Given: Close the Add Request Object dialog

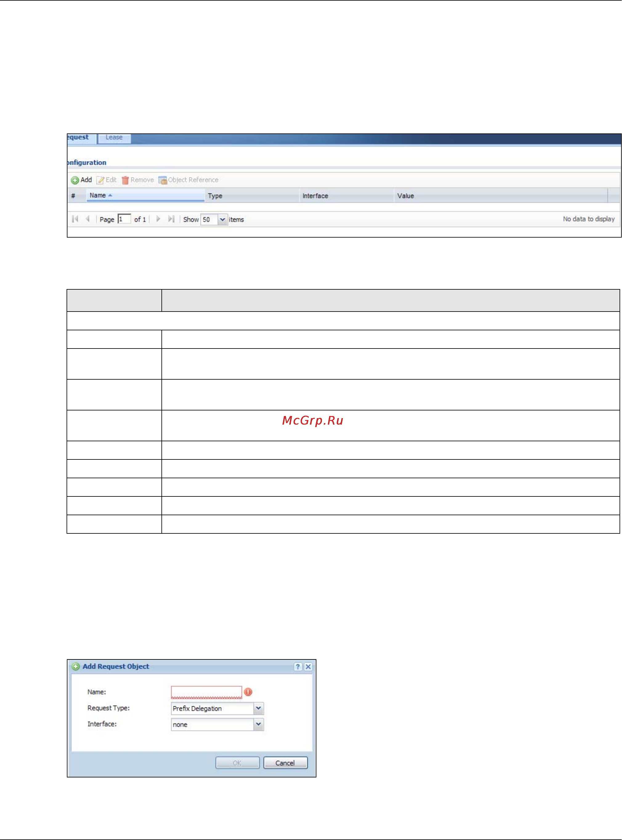Looking at the screenshot, I should 308,667.
